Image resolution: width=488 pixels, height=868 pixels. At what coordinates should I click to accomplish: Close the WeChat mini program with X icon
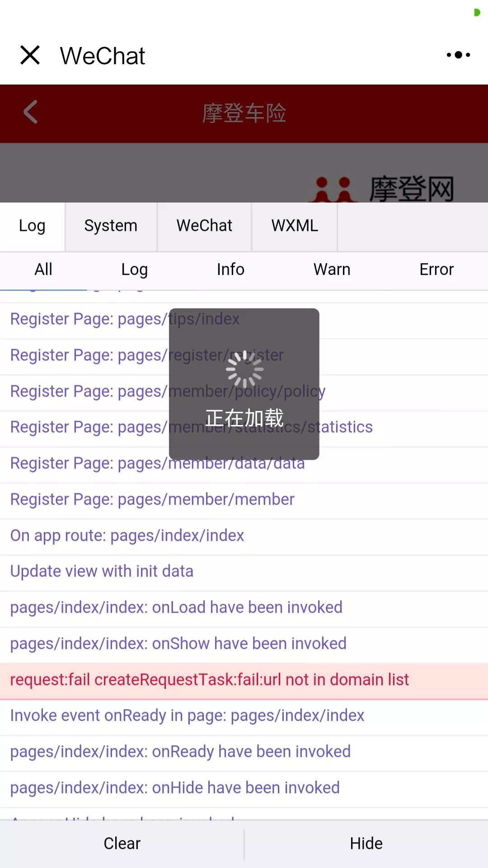tap(30, 55)
